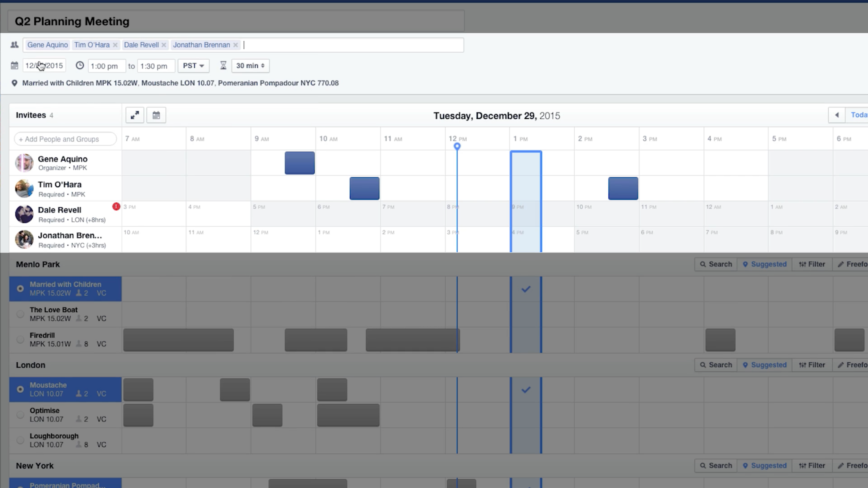Screen dimensions: 868x488
Task: Click the Filter icon in the London section
Action: click(x=812, y=365)
